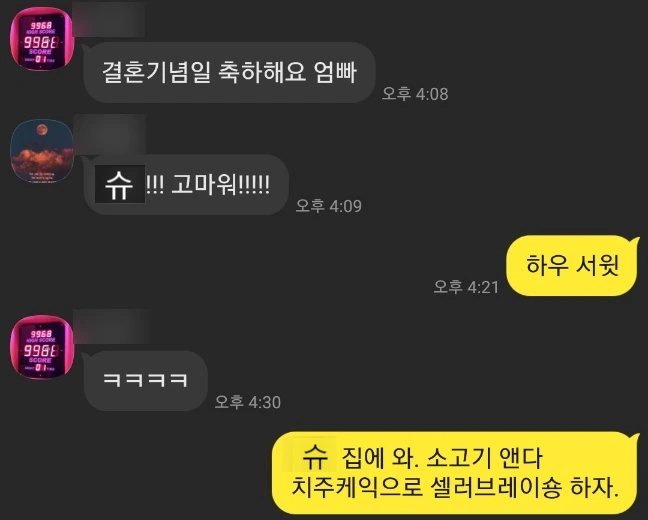Open the top pink scoreboard profile picture
This screenshot has width=648, height=520.
tap(42, 39)
